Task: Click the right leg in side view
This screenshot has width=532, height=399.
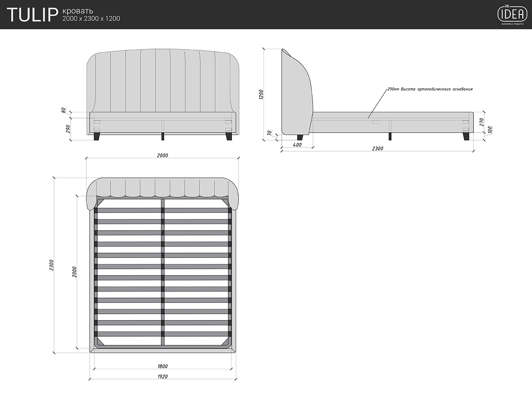Action: coord(466,136)
